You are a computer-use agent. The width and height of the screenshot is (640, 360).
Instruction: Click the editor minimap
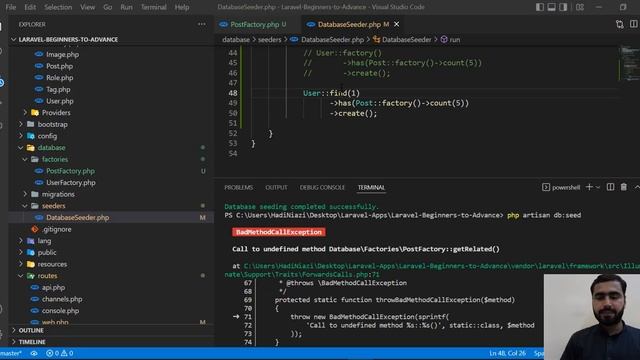[x=629, y=63]
